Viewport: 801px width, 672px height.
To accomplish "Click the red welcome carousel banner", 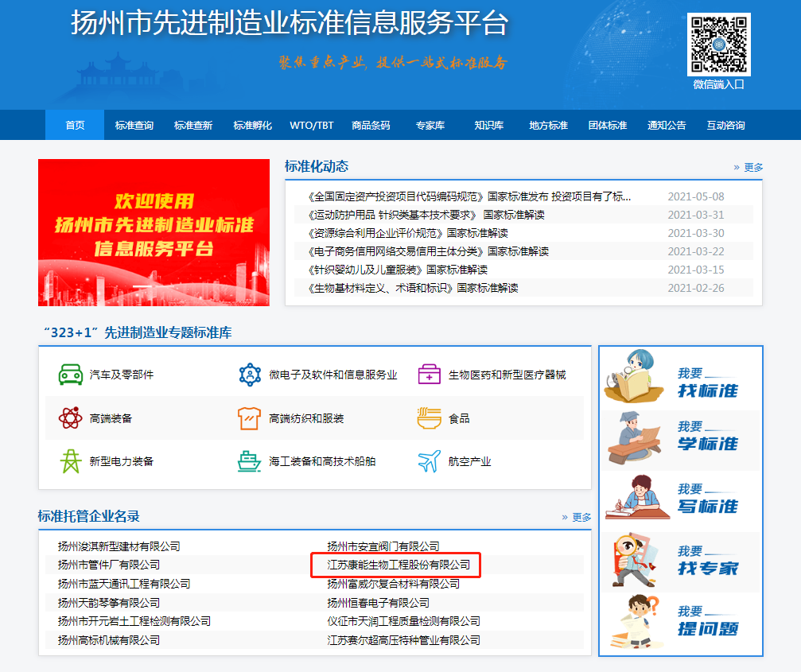I will (x=154, y=232).
